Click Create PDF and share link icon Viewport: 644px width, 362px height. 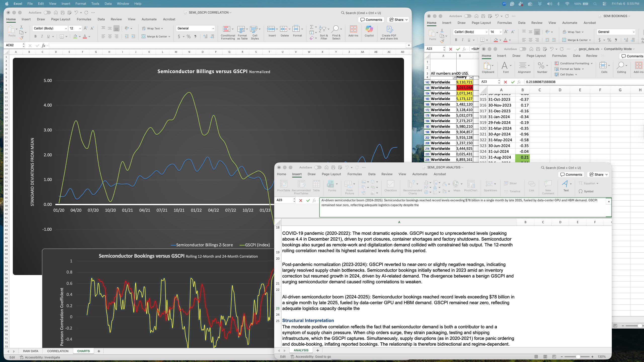tap(389, 30)
